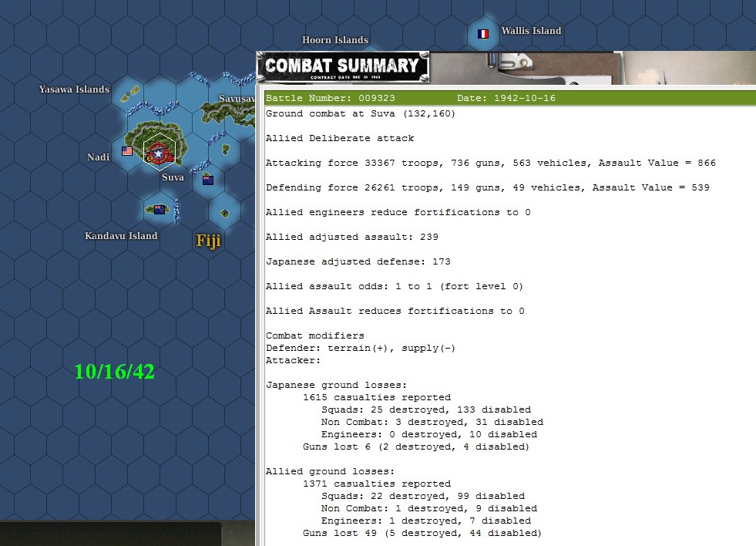Click Squads 25 destroyed, 133 disabled line
The width and height of the screenshot is (756, 546).
point(426,410)
